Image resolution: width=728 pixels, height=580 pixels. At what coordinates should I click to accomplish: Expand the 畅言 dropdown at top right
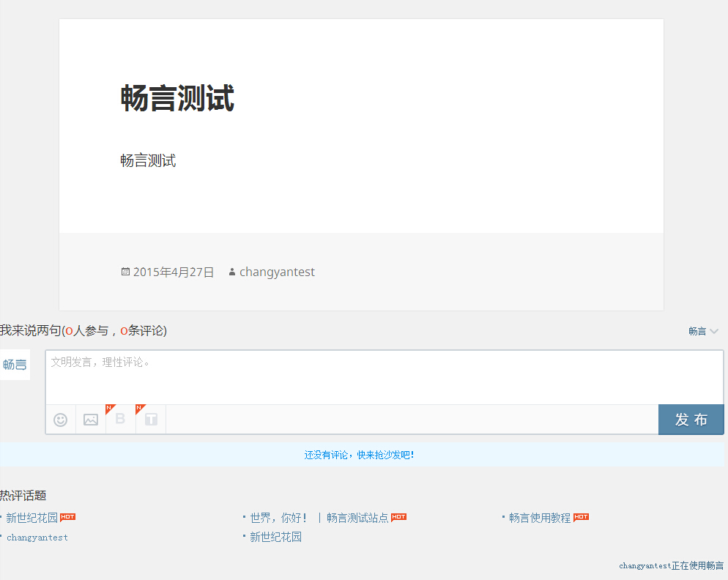coord(703,332)
